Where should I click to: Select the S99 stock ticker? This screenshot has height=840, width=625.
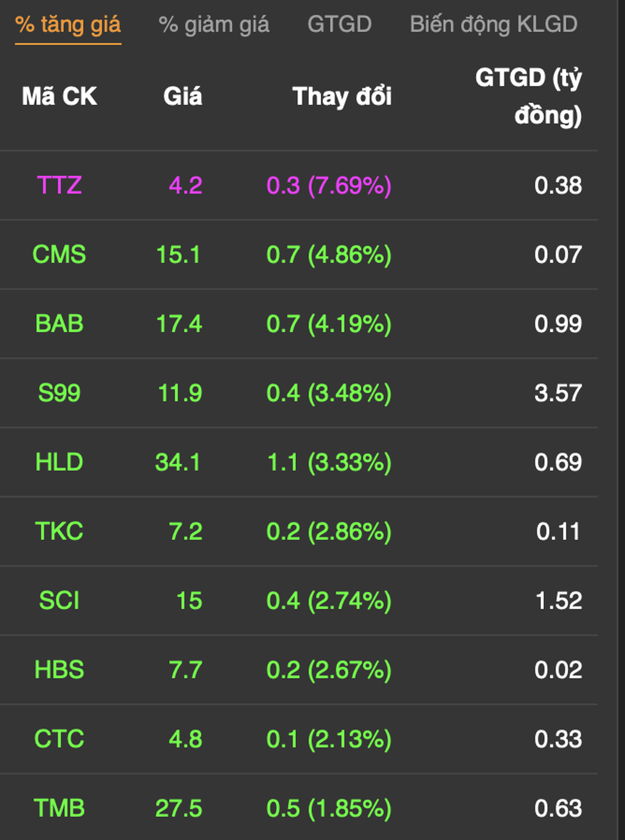pyautogui.click(x=59, y=393)
